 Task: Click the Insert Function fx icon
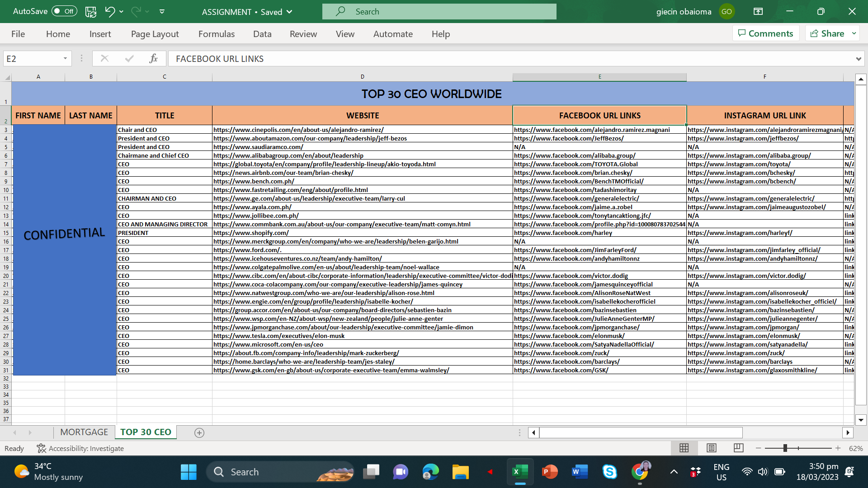[x=153, y=58]
